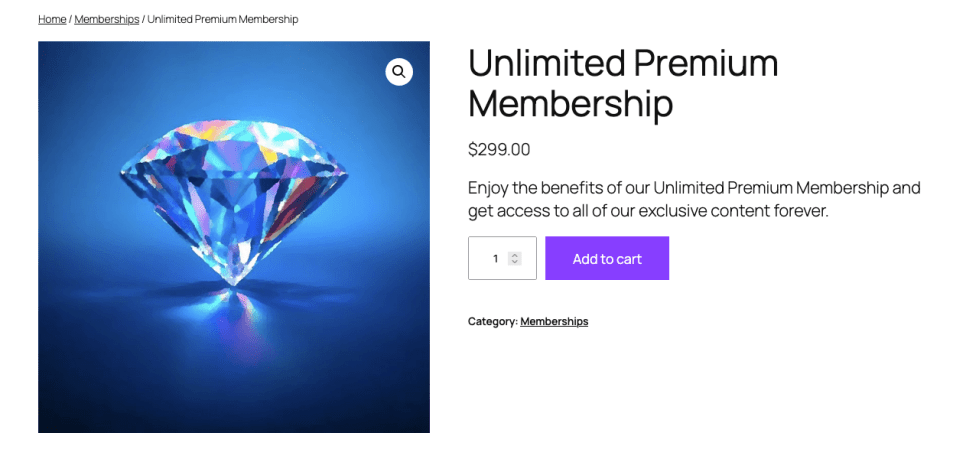The width and height of the screenshot is (979, 459).
Task: Open the product image zoom magnifier
Action: point(399,72)
